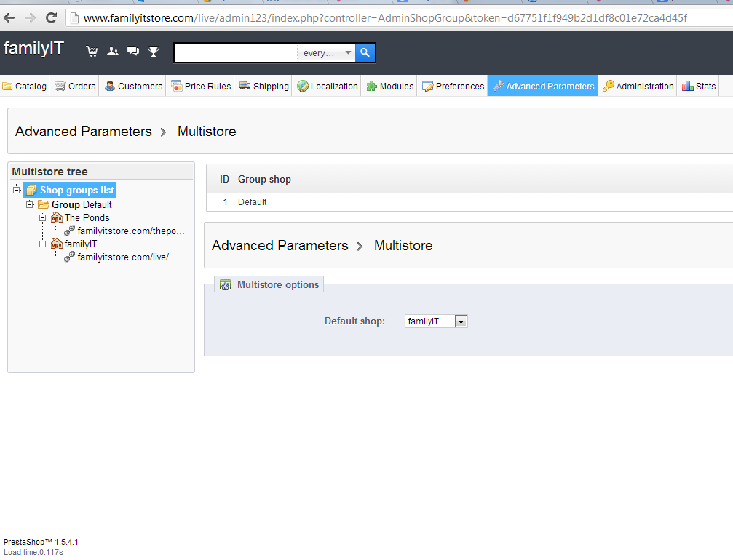Image resolution: width=733 pixels, height=560 pixels.
Task: Collapse the Group Default tree node
Action: (30, 204)
